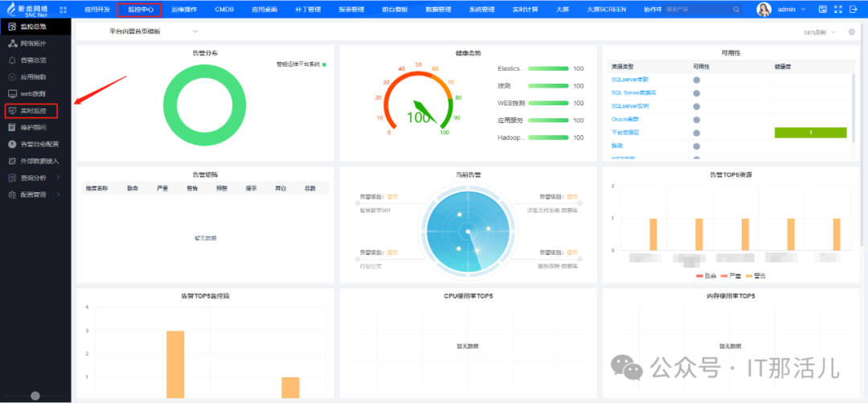Click the 外部数据接入 puzzle icon

[11, 162]
